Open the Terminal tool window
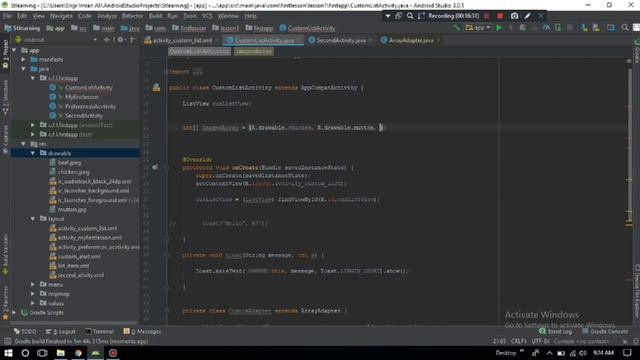Image resolution: width=640 pixels, height=360 pixels. 99,331
